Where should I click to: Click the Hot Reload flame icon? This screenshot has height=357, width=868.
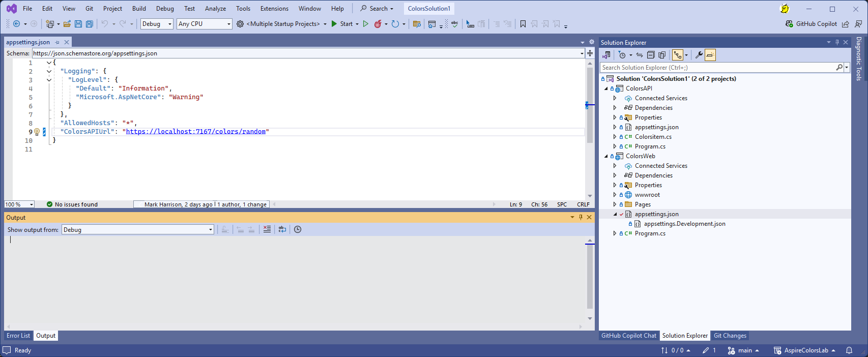pos(378,24)
